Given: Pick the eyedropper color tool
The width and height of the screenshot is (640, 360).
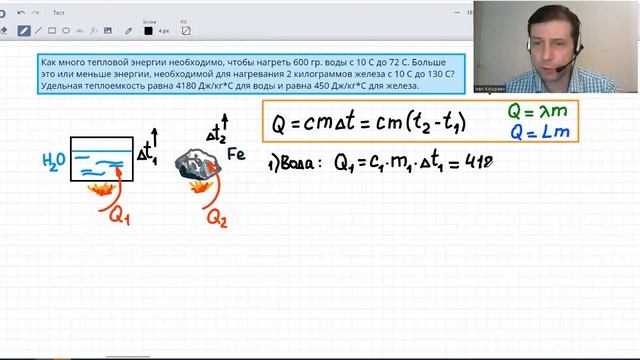Looking at the screenshot, I should pos(129,31).
